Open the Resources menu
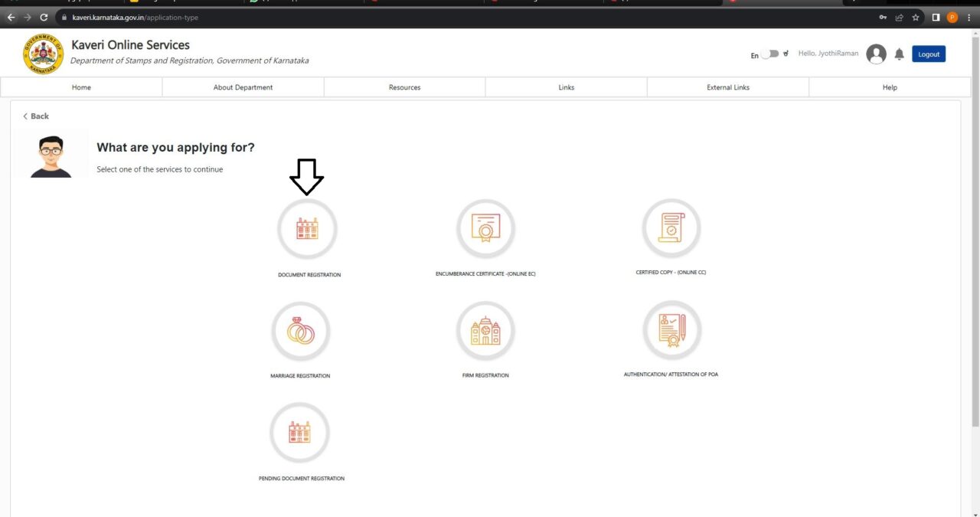The width and height of the screenshot is (980, 517). (404, 87)
